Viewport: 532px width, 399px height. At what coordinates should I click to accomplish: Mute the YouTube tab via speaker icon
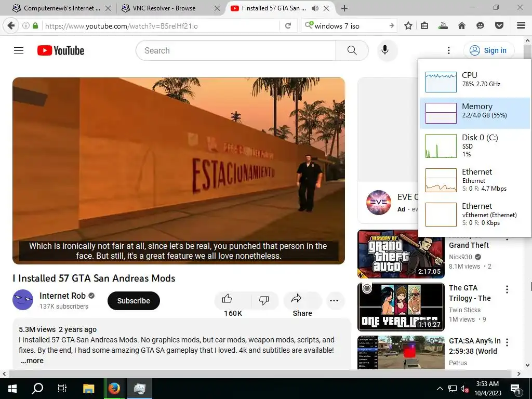coord(315,8)
